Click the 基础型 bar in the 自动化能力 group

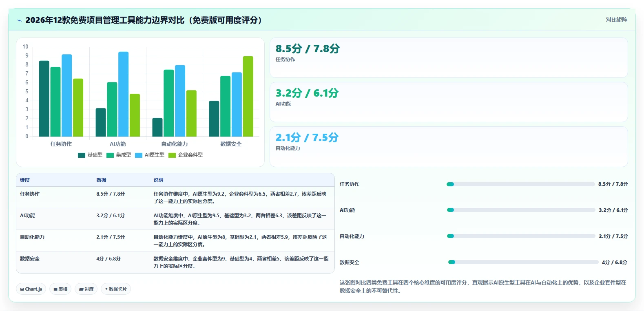(x=157, y=127)
